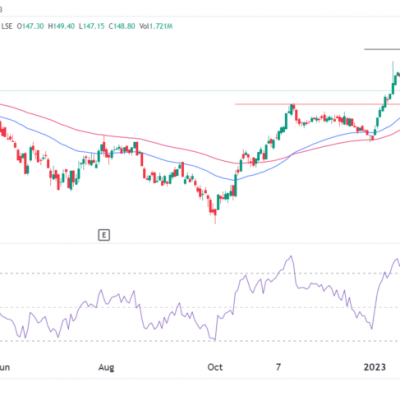Click the '7' date label on time axis
The image size is (400, 400).
click(x=278, y=367)
